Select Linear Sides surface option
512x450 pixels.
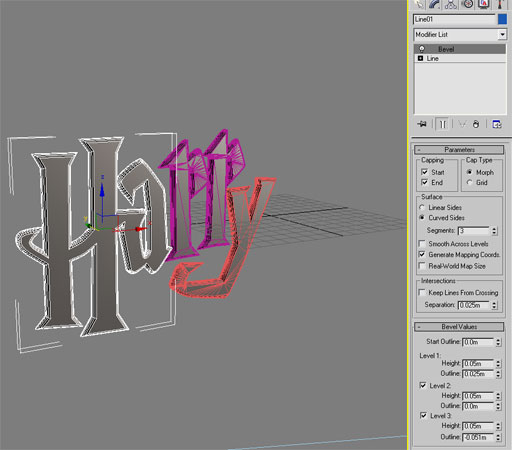422,207
